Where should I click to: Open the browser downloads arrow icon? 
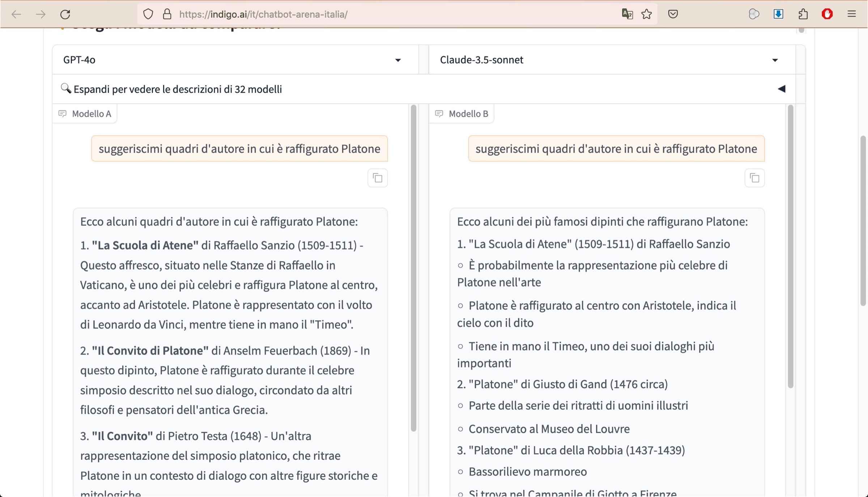click(x=778, y=14)
